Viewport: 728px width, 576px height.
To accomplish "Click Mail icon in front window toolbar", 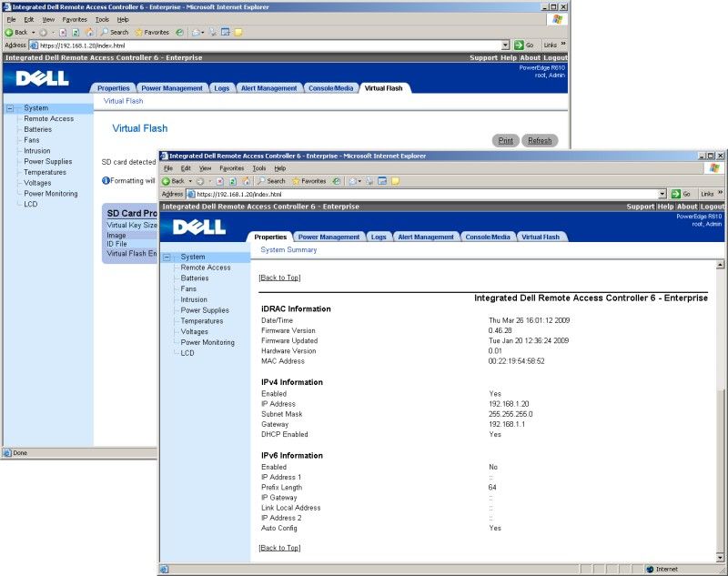I will tap(353, 181).
